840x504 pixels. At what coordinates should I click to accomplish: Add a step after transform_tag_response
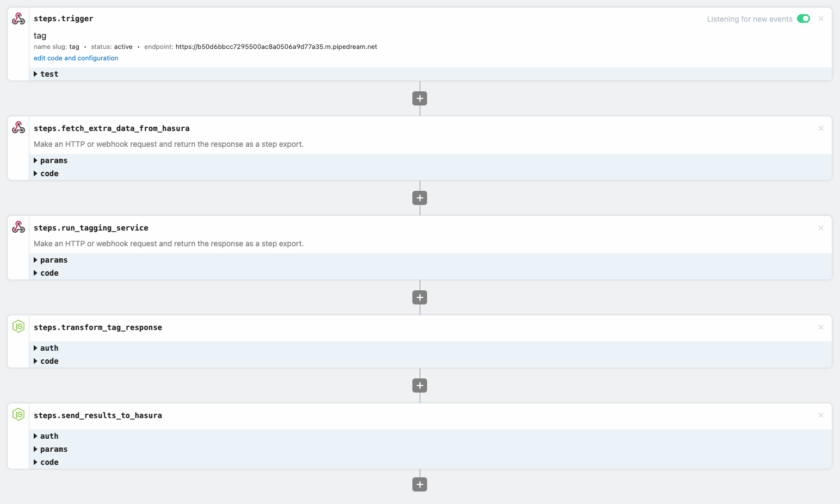(x=419, y=385)
